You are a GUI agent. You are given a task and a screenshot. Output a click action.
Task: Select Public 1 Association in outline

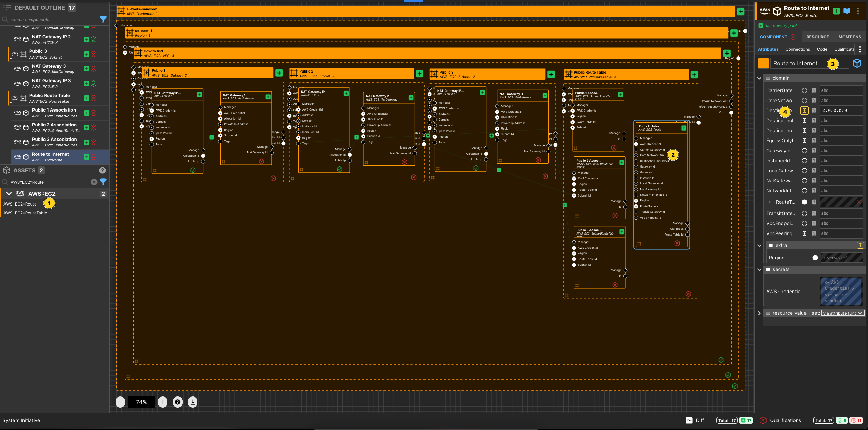click(x=60, y=113)
